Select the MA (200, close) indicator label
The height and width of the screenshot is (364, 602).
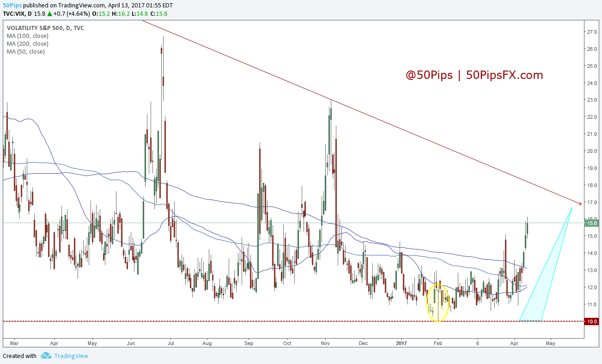[27, 43]
